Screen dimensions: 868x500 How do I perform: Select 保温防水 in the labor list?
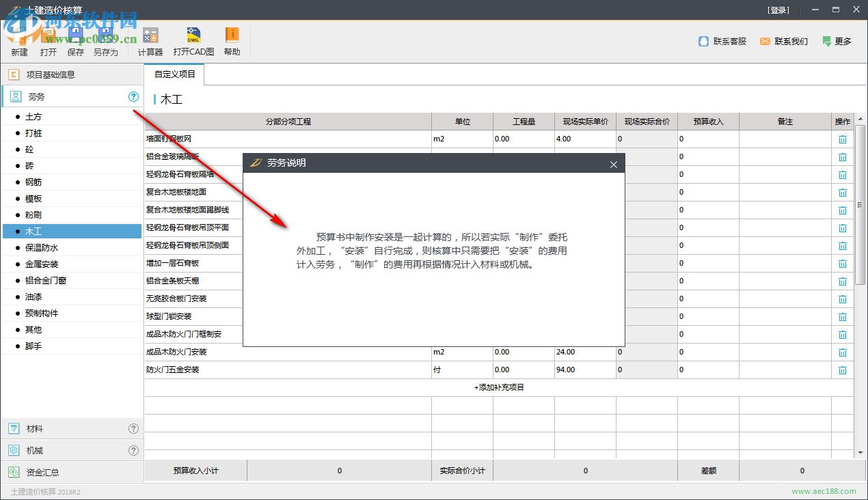click(x=42, y=248)
